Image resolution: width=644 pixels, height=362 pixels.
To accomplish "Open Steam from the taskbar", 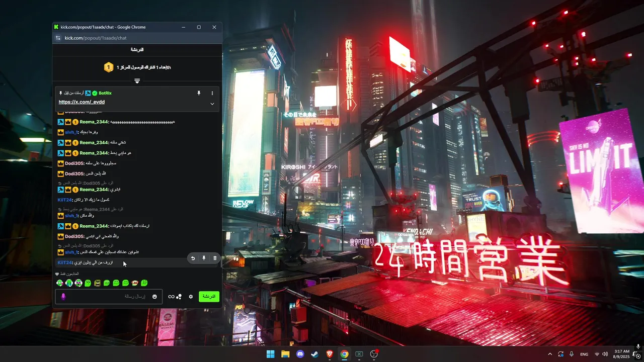I will click(x=315, y=354).
